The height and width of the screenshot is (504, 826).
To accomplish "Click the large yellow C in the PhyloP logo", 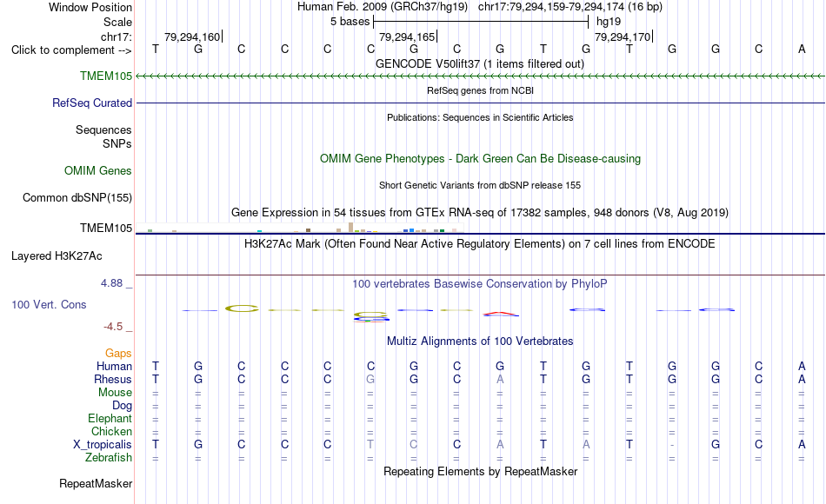I will (242, 308).
